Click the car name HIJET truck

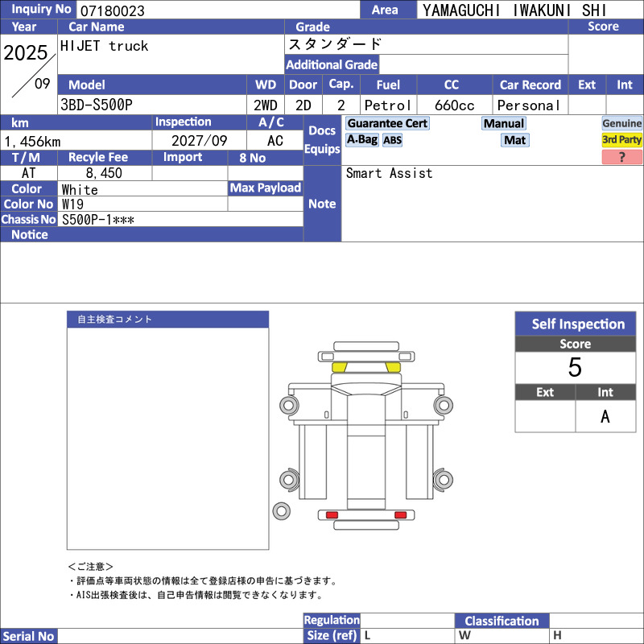[x=104, y=46]
